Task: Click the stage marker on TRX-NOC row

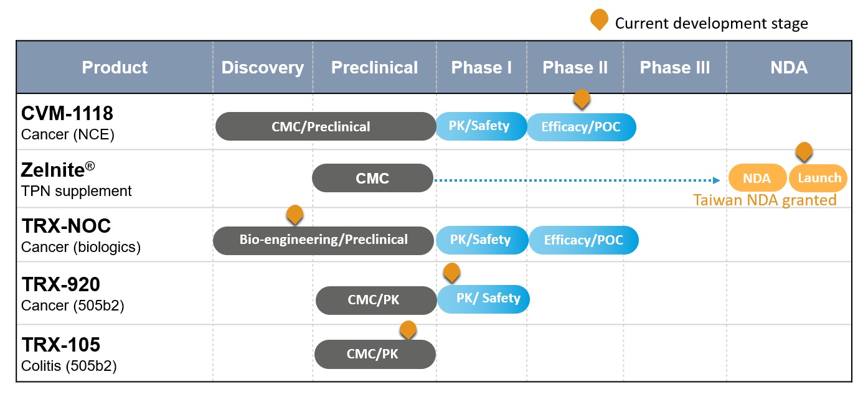Action: 295,215
